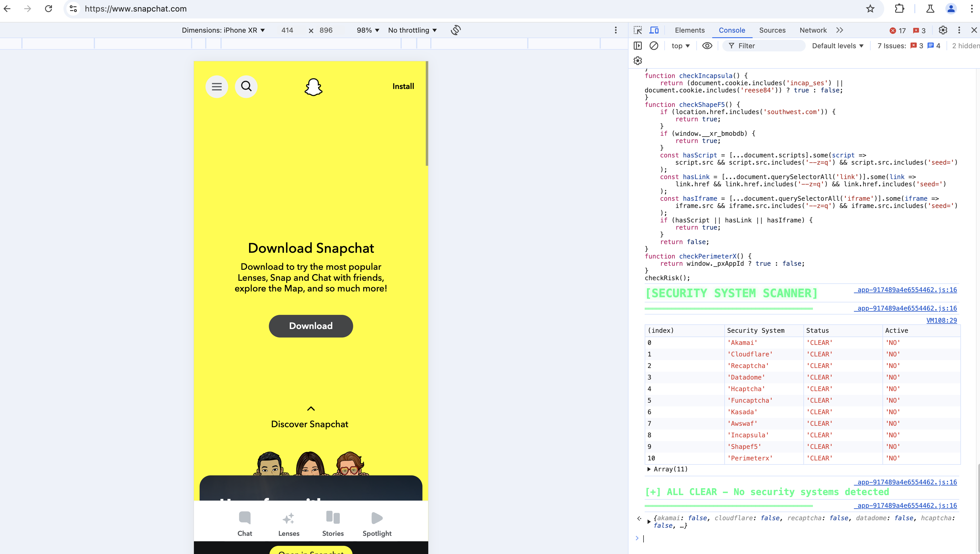Viewport: 980px width, 554px height.
Task: Toggle the console sidebar panel icon
Action: click(x=638, y=46)
